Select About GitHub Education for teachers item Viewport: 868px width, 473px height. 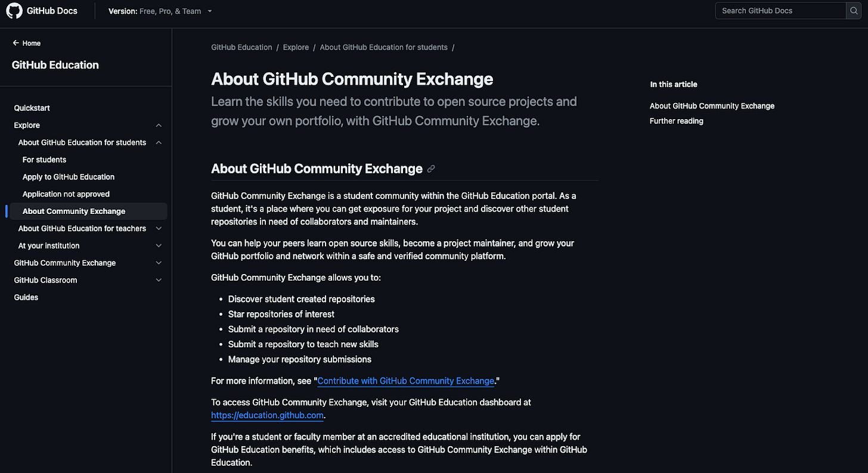click(x=82, y=229)
